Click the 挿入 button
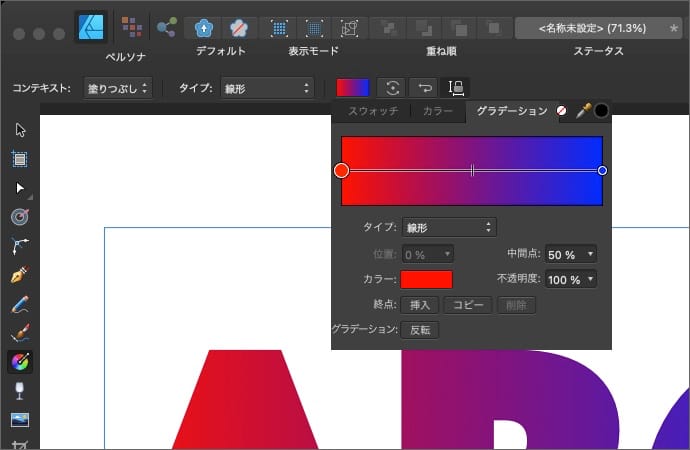Image resolution: width=690 pixels, height=450 pixels. click(x=419, y=305)
